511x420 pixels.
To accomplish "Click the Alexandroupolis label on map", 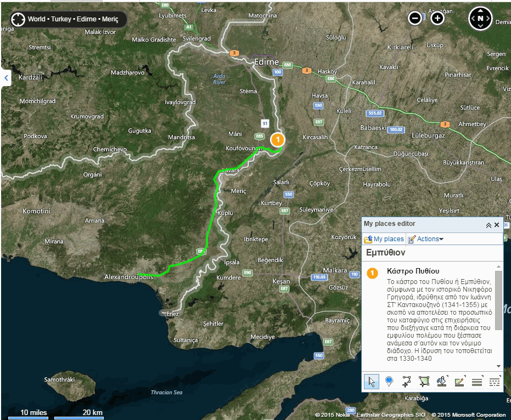I will (128, 277).
